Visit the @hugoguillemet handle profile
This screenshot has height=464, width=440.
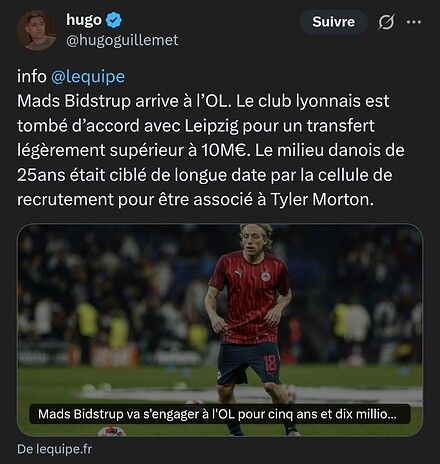(x=122, y=40)
